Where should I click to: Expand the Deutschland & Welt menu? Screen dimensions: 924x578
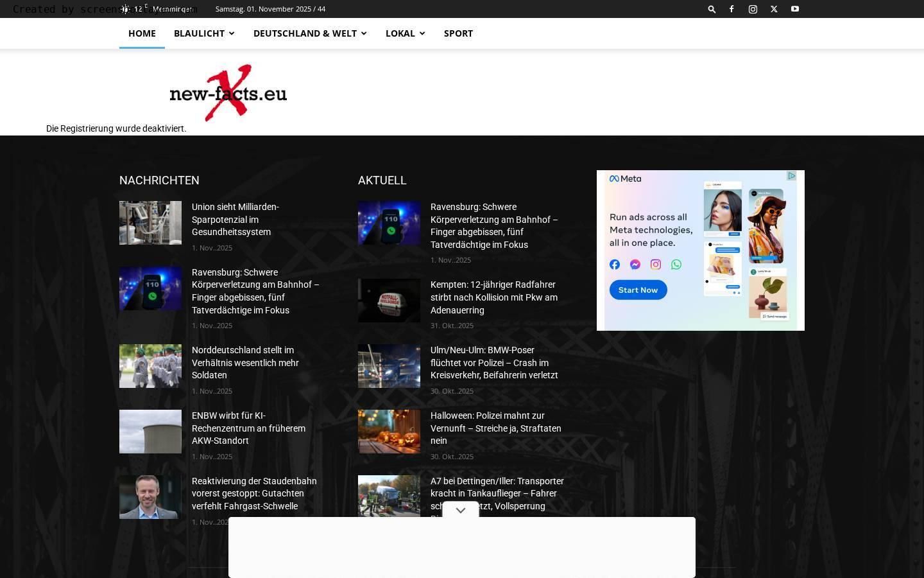(x=310, y=33)
